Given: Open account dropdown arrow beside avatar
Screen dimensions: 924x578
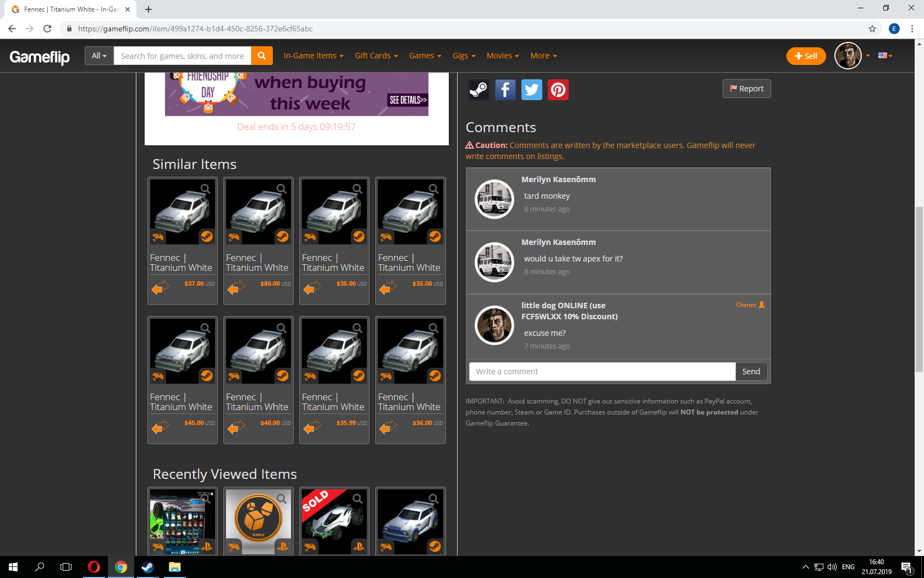Looking at the screenshot, I should [x=868, y=56].
